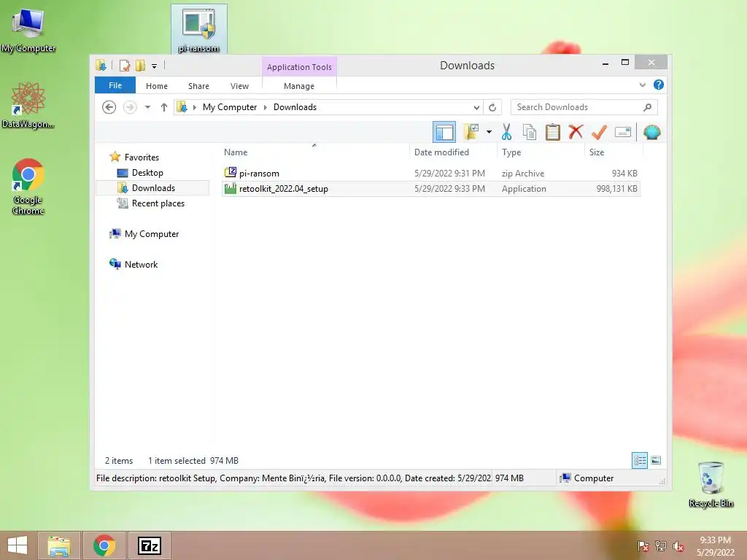Screen dimensions: 747x560
Task: Click the Copy toolbar icon
Action: click(x=530, y=132)
